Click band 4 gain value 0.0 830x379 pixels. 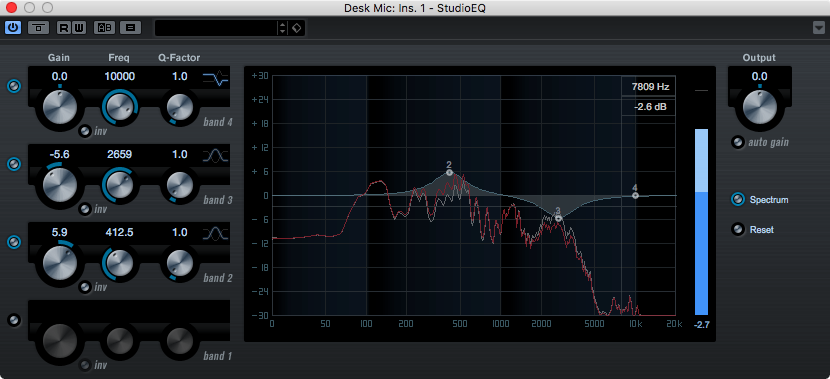[x=59, y=76]
